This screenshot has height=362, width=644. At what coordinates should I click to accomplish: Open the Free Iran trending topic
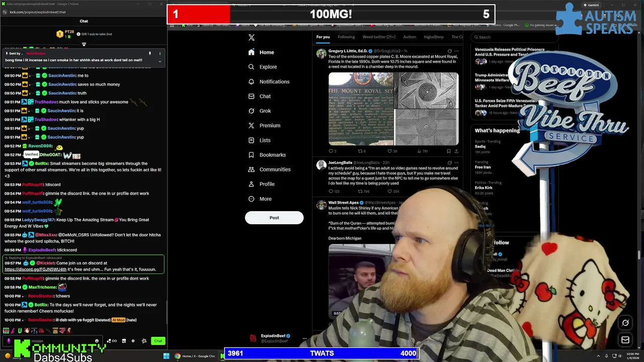click(483, 167)
